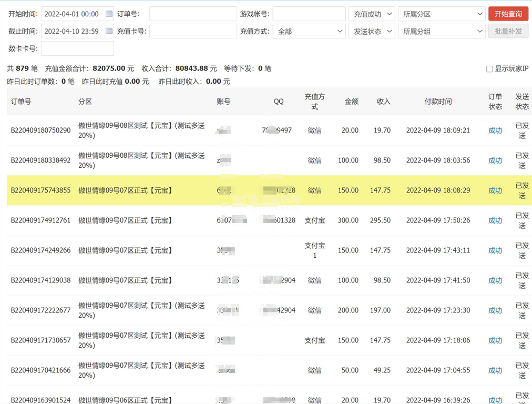Click the 开始查询 button

(508, 14)
